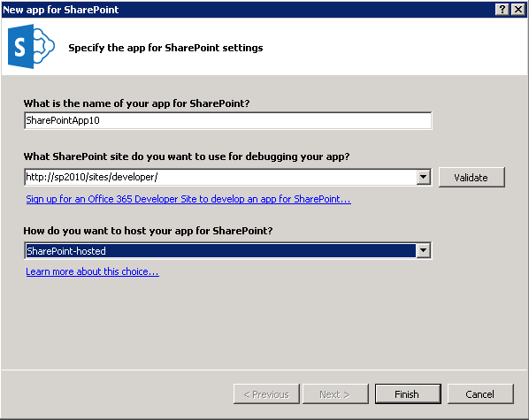This screenshot has height=420, width=529.
Task: Advance with the Next button
Action: pos(335,394)
